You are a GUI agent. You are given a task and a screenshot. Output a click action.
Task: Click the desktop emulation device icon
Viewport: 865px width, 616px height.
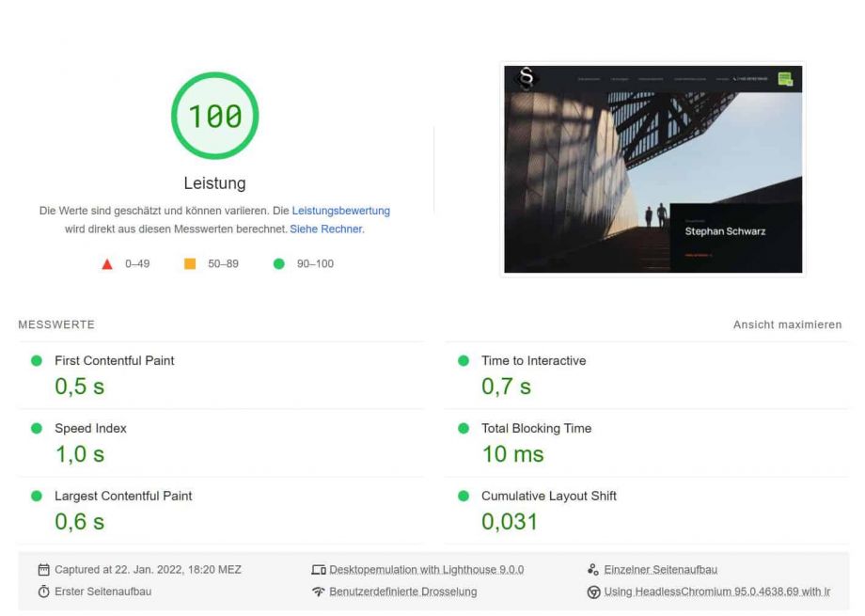[317, 570]
